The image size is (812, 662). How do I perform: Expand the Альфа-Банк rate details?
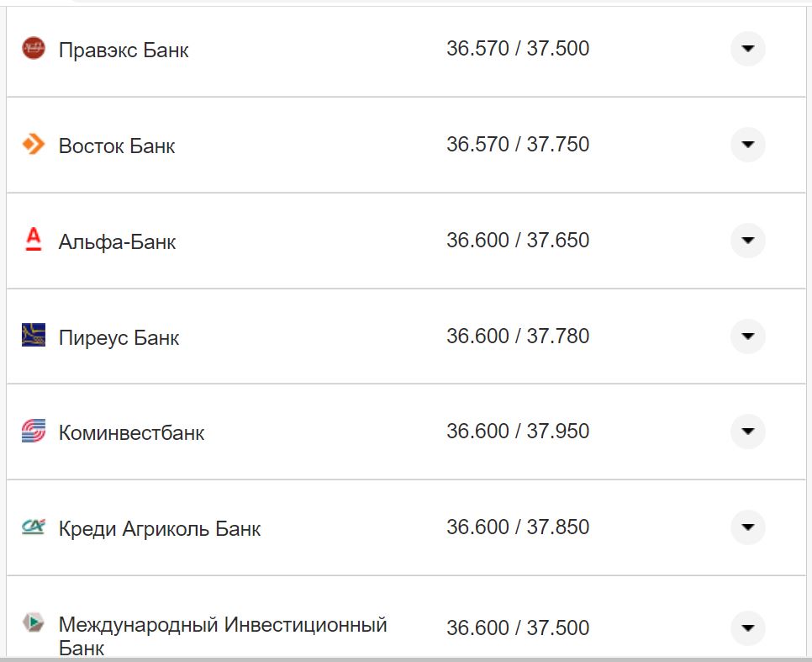click(746, 241)
